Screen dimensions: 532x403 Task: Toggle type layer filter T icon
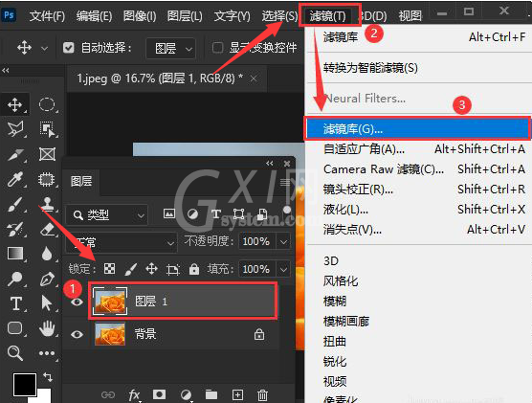(216, 213)
